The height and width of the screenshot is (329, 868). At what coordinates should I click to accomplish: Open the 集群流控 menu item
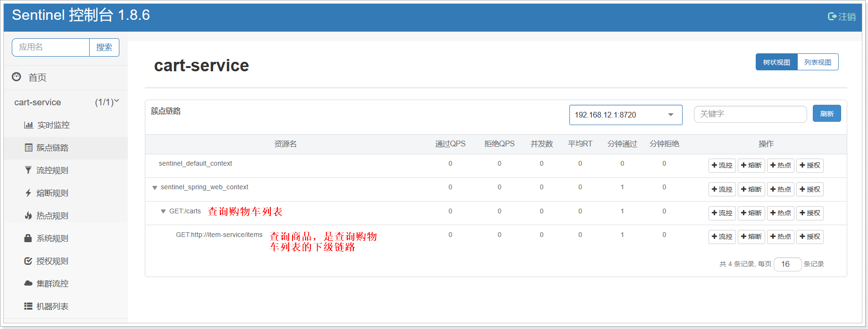66,284
